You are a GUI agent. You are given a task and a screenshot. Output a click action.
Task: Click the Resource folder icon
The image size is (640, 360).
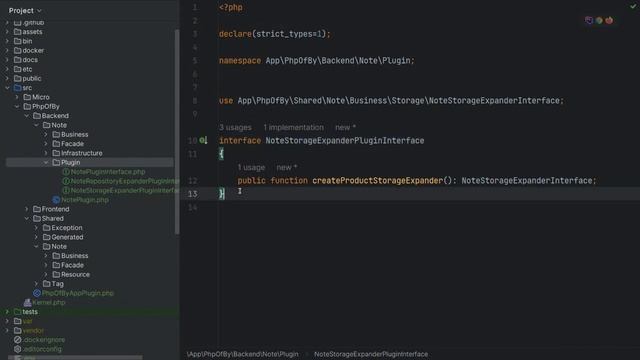pyautogui.click(x=56, y=274)
